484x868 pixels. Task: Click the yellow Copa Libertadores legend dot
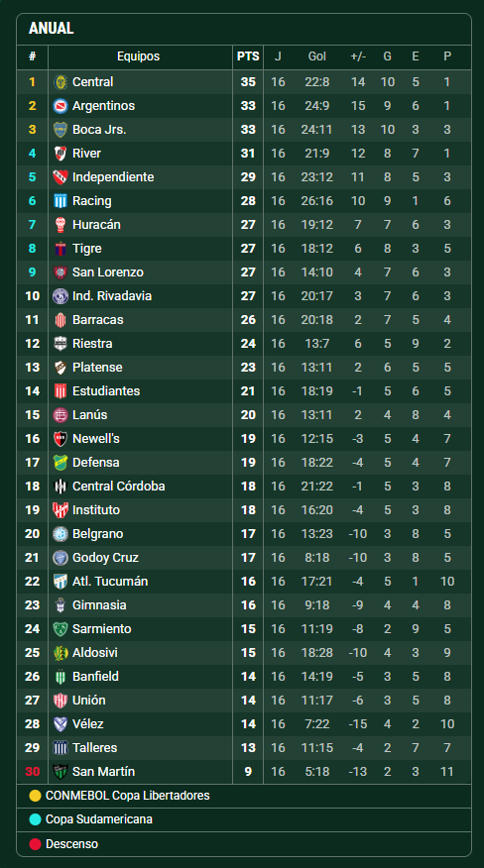coord(35,796)
